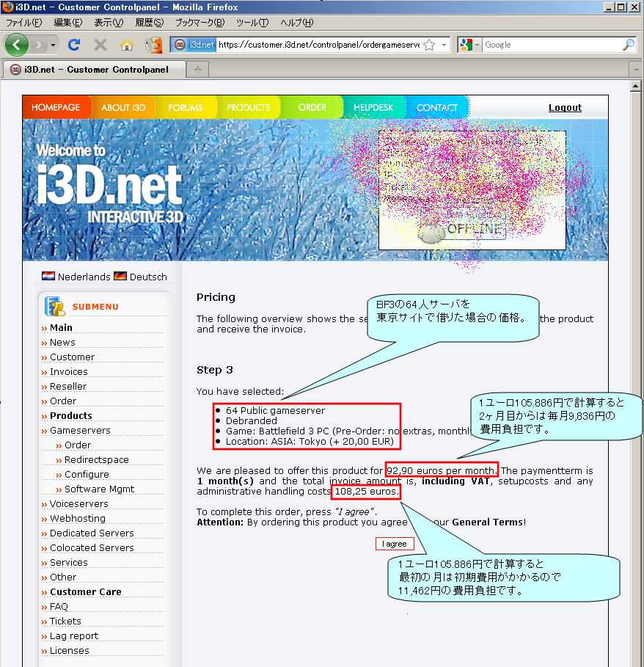Switch language to Deutsch
This screenshot has height=667, width=644.
[148, 277]
